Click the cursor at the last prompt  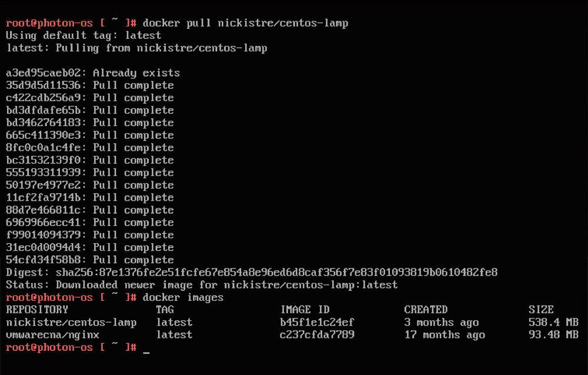coord(146,348)
